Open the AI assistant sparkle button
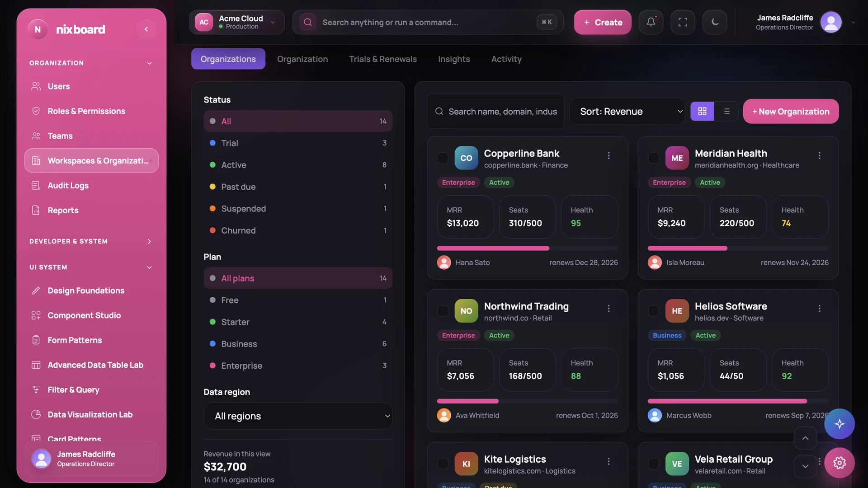 coord(839,424)
